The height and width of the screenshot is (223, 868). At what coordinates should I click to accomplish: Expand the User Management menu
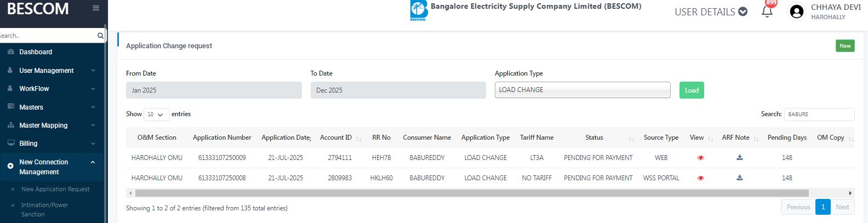50,71
